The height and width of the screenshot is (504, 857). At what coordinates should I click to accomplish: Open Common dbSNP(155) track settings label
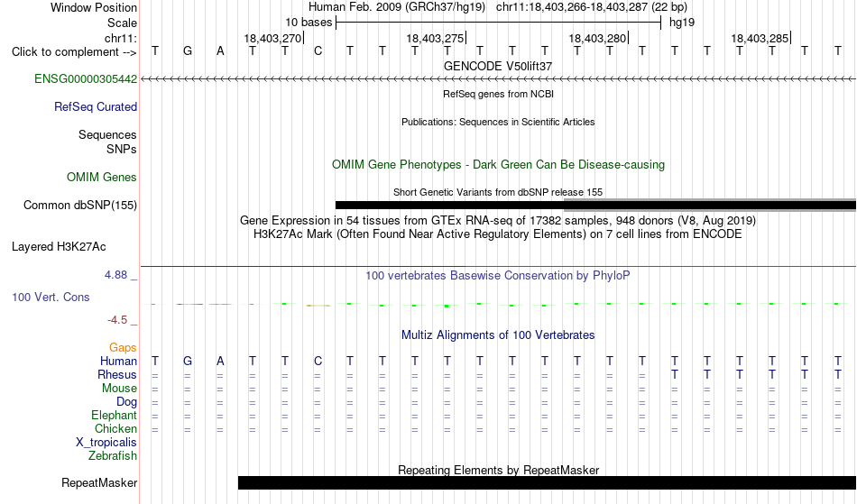[x=79, y=206]
